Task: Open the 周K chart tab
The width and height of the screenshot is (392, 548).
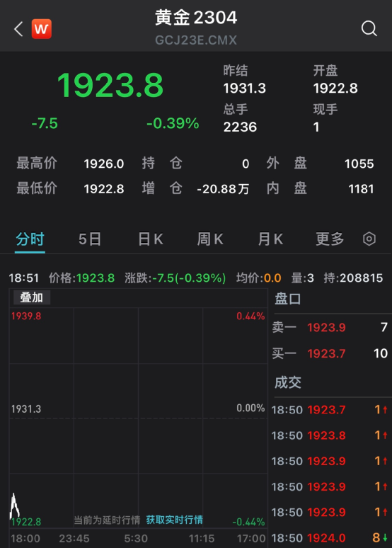Action: 210,239
